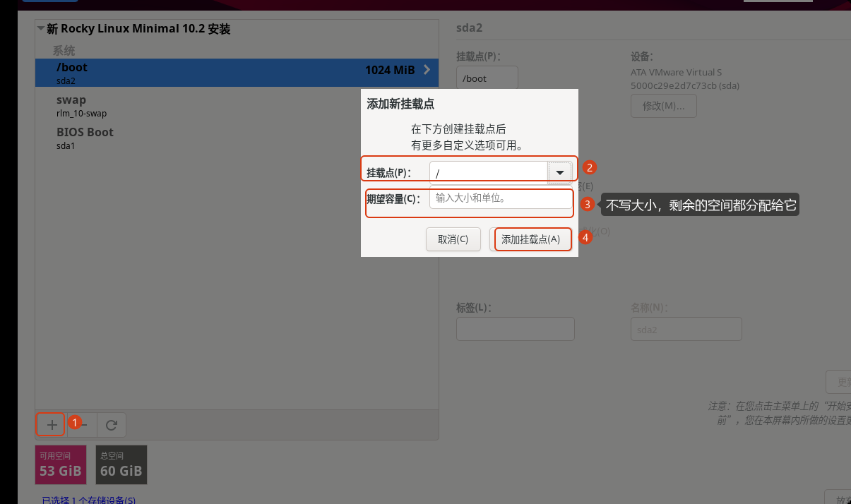The height and width of the screenshot is (504, 851).
Task: Click the 标签(L) label input field
Action: (x=516, y=329)
